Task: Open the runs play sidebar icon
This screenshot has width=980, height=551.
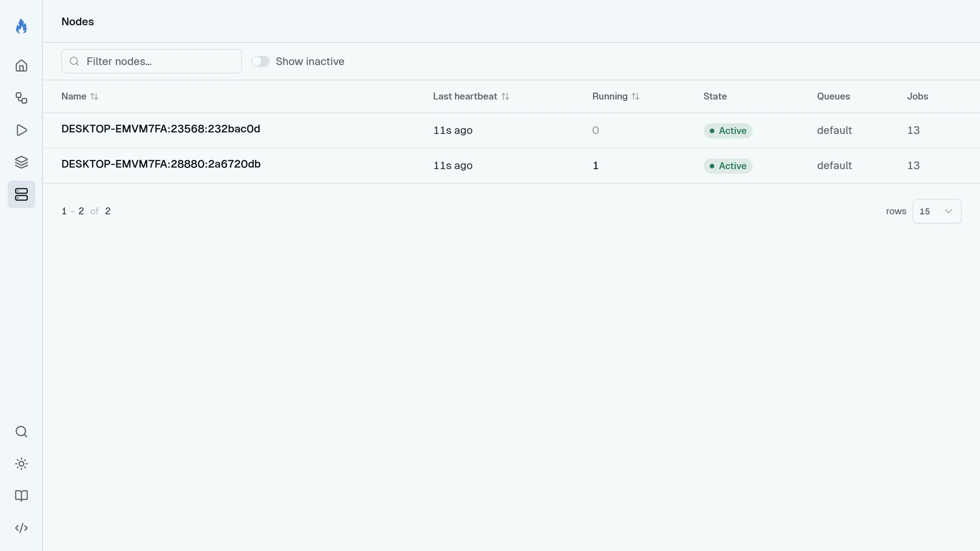Action: [21, 130]
